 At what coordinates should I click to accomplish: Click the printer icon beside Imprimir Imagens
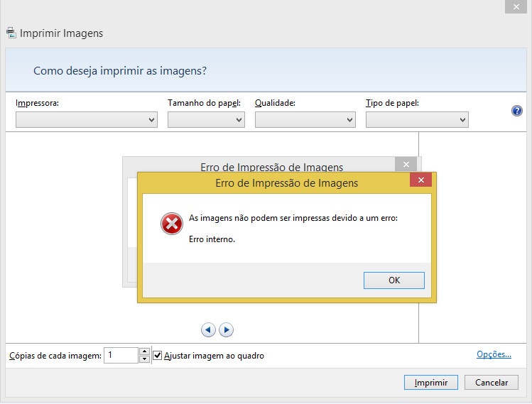[x=11, y=33]
